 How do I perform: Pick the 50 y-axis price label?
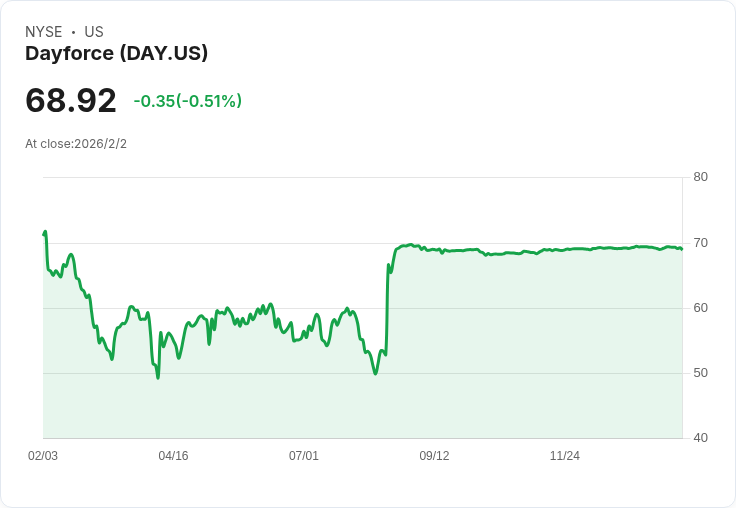700,373
